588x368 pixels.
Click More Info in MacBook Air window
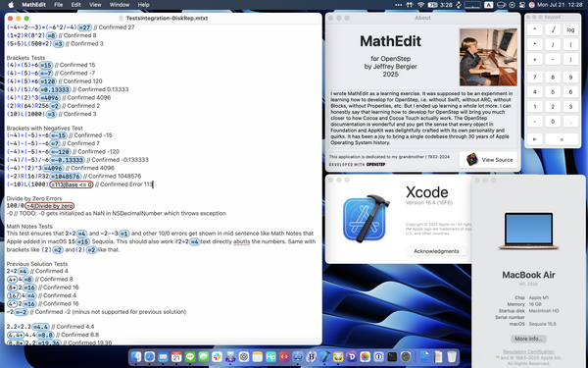pyautogui.click(x=528, y=339)
